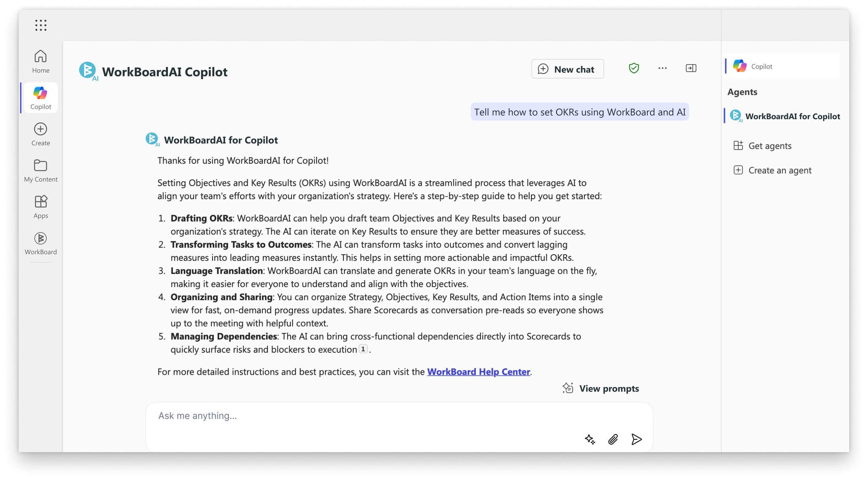Open the more options ellipsis menu
868x480 pixels.
click(x=662, y=68)
